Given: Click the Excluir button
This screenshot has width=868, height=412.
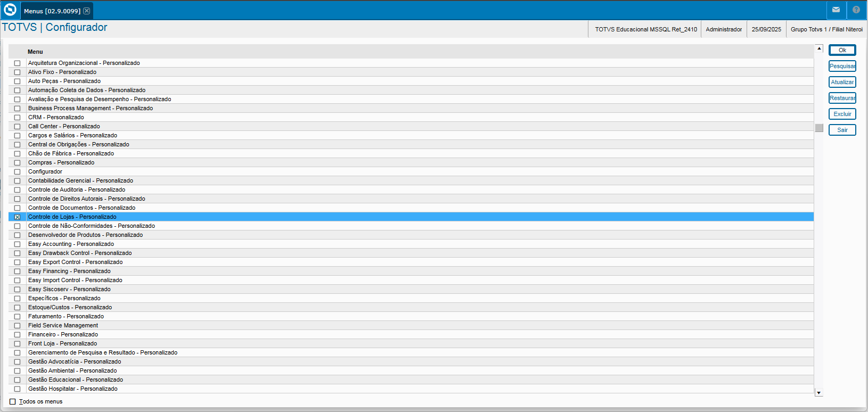Looking at the screenshot, I should point(842,114).
